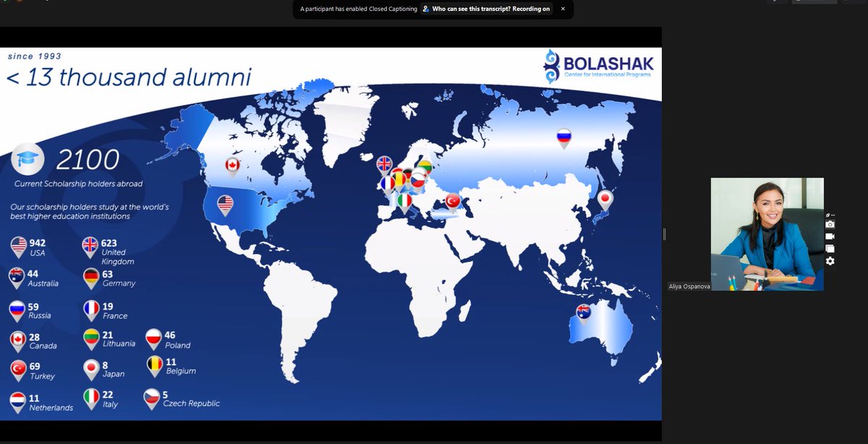Screen dimensions: 868x444
Task: Click the graduation cap icon next to 2100
Action: pos(29,160)
